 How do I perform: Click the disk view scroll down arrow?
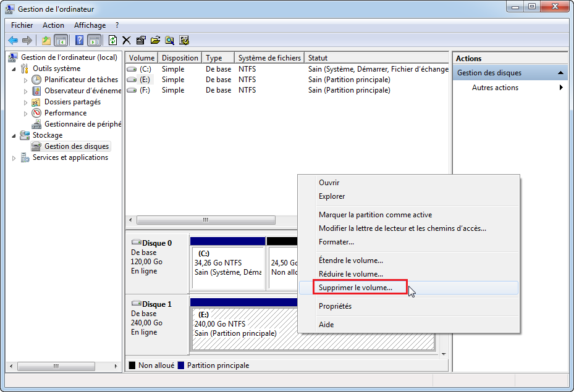coord(444,354)
